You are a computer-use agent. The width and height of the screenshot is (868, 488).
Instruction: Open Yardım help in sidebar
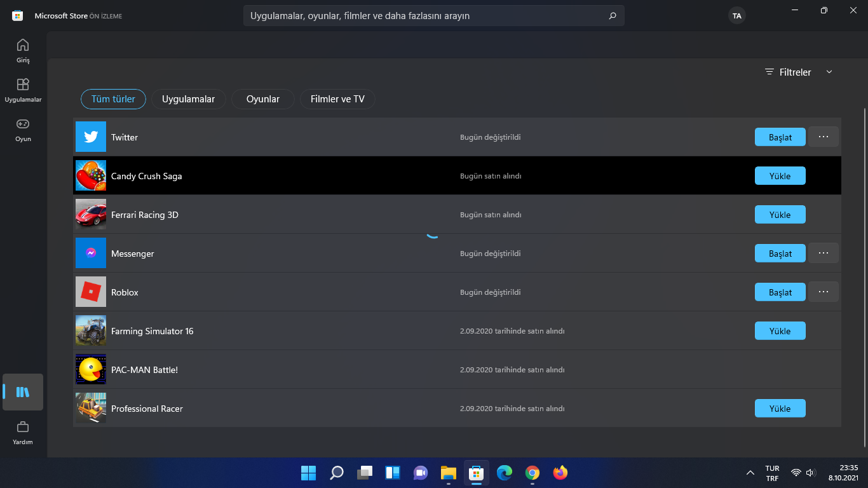click(x=23, y=433)
